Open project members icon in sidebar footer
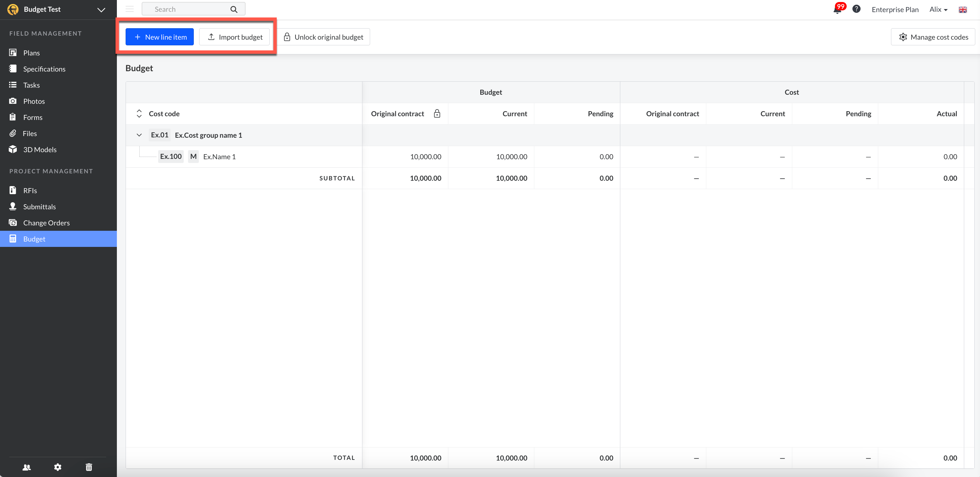980x477 pixels. point(27,467)
